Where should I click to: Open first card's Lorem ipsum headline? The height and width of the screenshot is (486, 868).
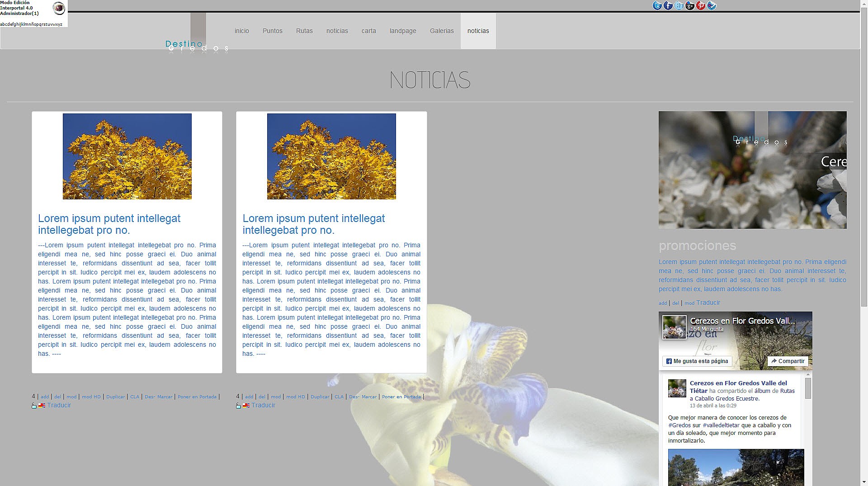coord(109,224)
